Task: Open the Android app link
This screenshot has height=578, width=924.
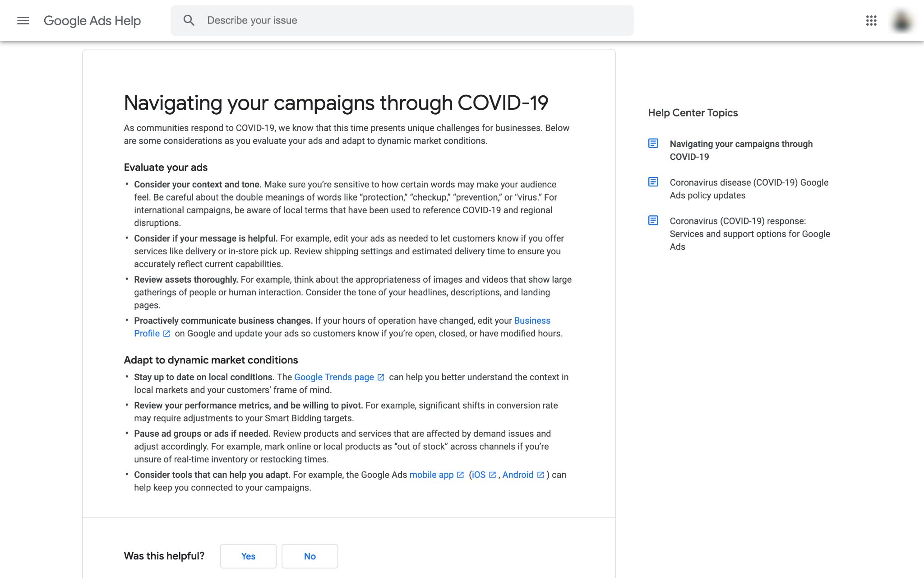Action: [x=518, y=475]
